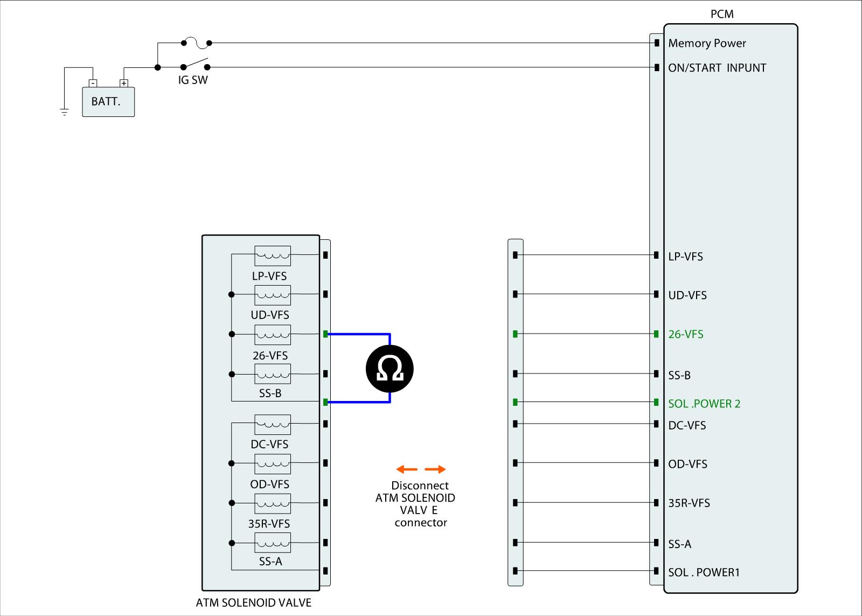Click the orange left-pointing disconnect arrow
Screen dimensions: 862x616
pyautogui.click(x=406, y=469)
